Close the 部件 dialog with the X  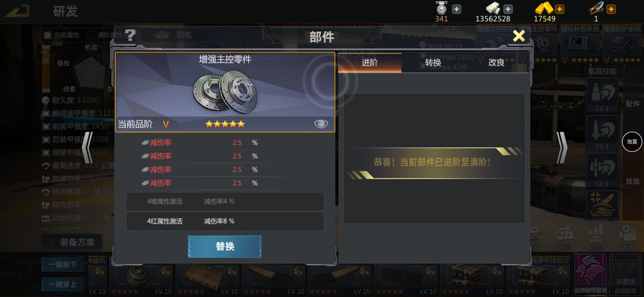519,36
